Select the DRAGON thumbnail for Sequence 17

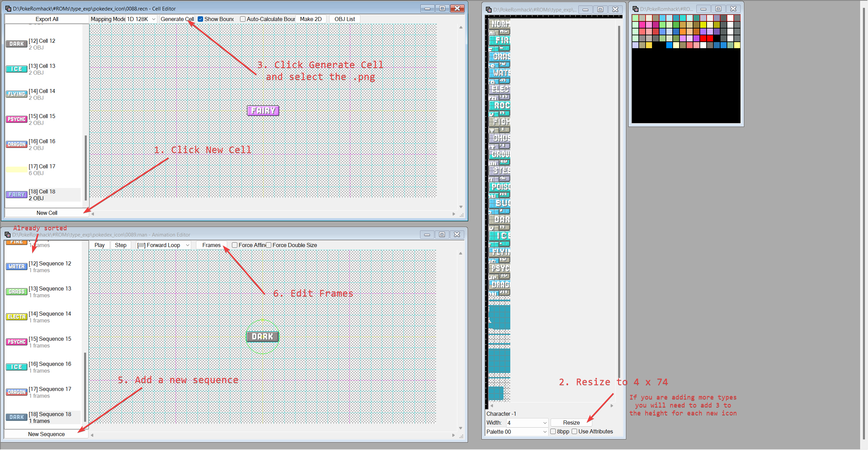(17, 392)
